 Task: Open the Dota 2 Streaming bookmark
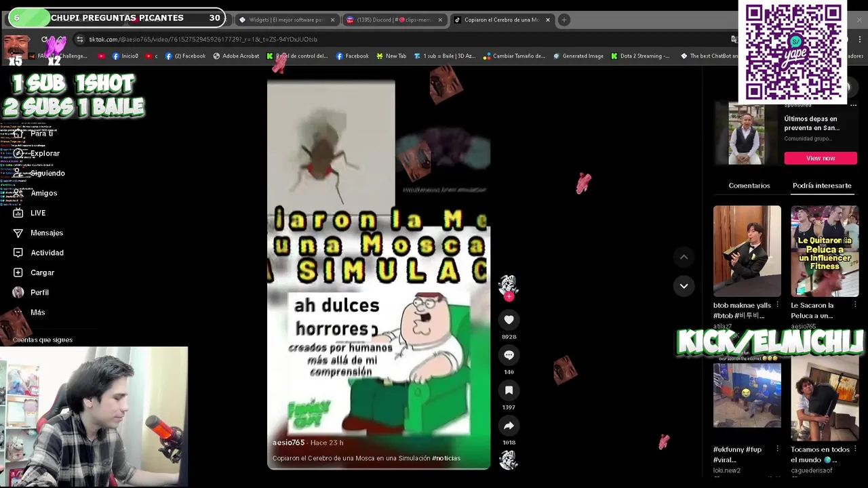point(640,56)
